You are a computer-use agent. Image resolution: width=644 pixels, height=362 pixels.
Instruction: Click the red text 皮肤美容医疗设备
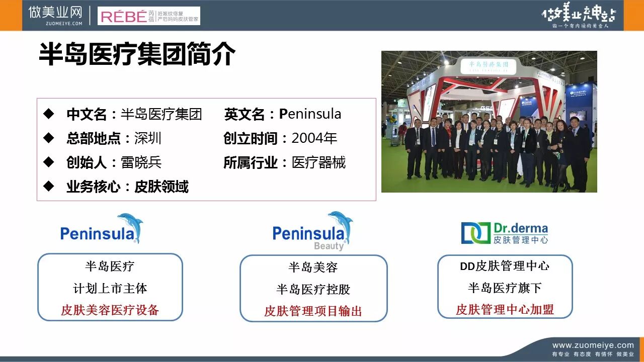coord(110,310)
